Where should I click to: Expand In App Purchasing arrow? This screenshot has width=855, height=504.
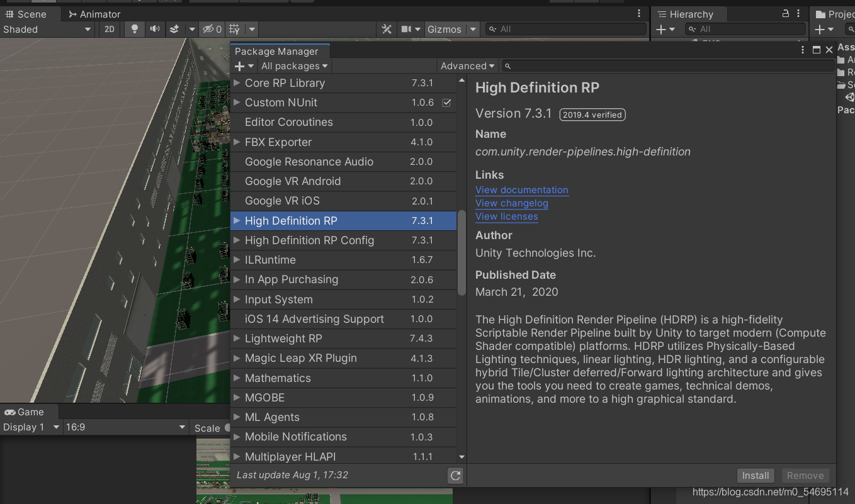coord(237,279)
